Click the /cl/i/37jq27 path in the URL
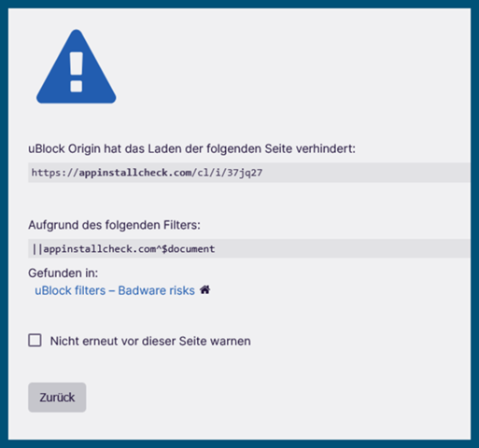 point(229,173)
